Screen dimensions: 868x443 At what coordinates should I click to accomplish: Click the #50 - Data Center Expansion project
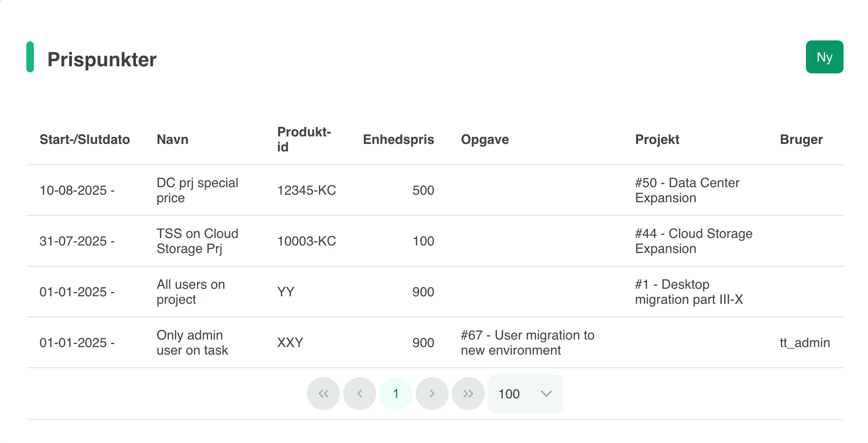[x=687, y=190]
